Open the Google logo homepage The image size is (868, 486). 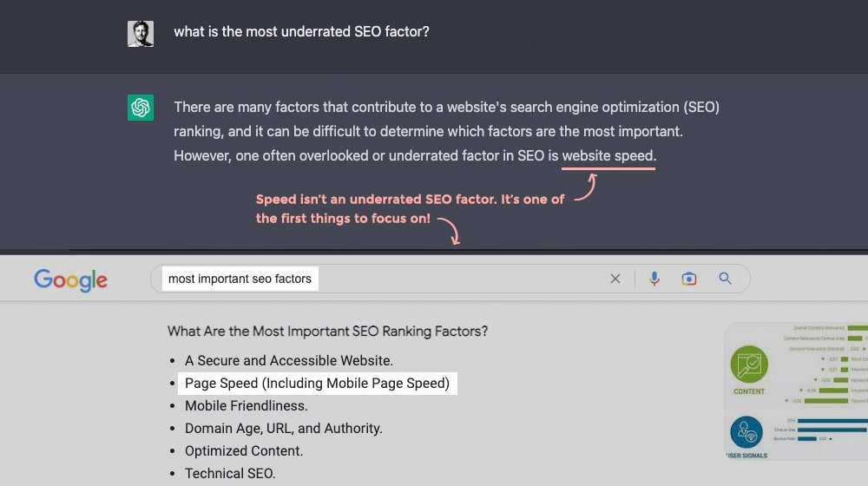(71, 280)
